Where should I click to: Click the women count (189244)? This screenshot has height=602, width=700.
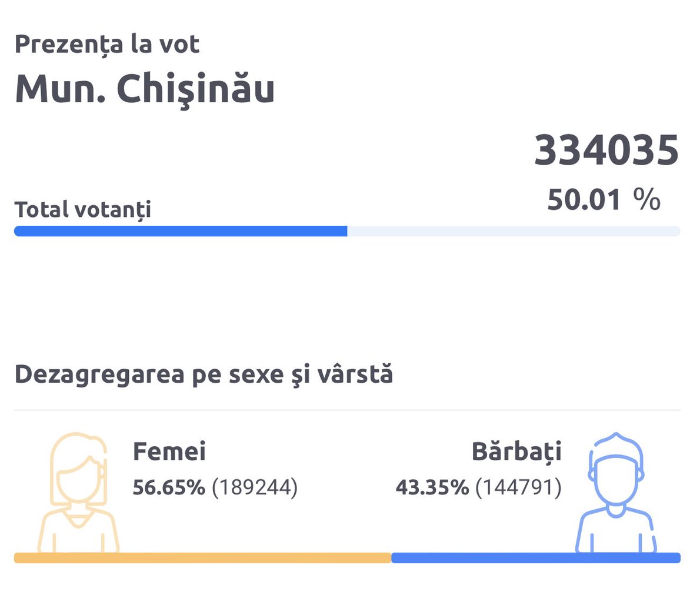[x=255, y=487]
